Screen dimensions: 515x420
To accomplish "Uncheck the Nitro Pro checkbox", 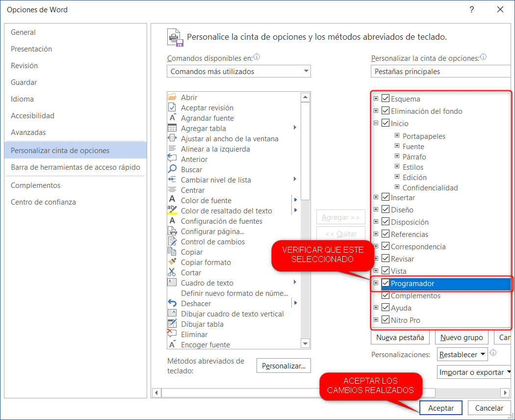I will tap(385, 319).
